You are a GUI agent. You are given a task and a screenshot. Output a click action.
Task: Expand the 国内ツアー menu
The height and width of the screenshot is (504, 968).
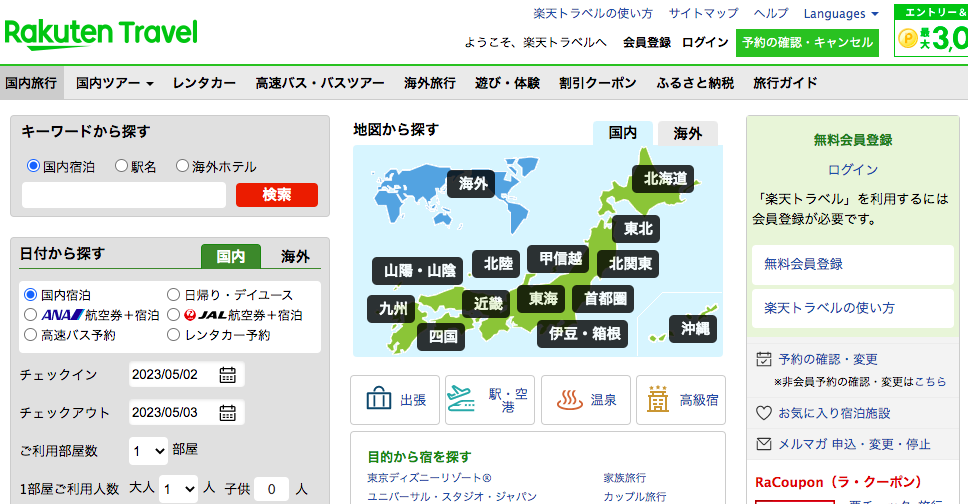[x=115, y=83]
